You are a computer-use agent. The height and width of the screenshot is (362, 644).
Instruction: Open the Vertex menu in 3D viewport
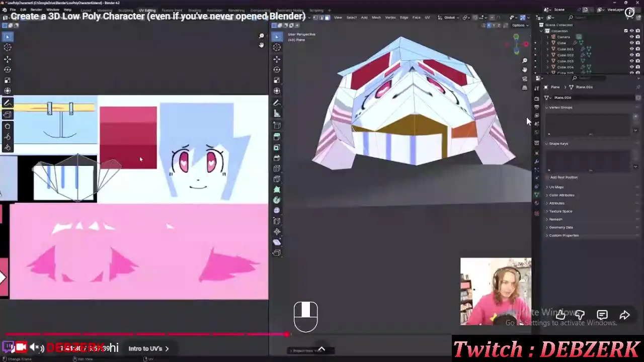390,18
